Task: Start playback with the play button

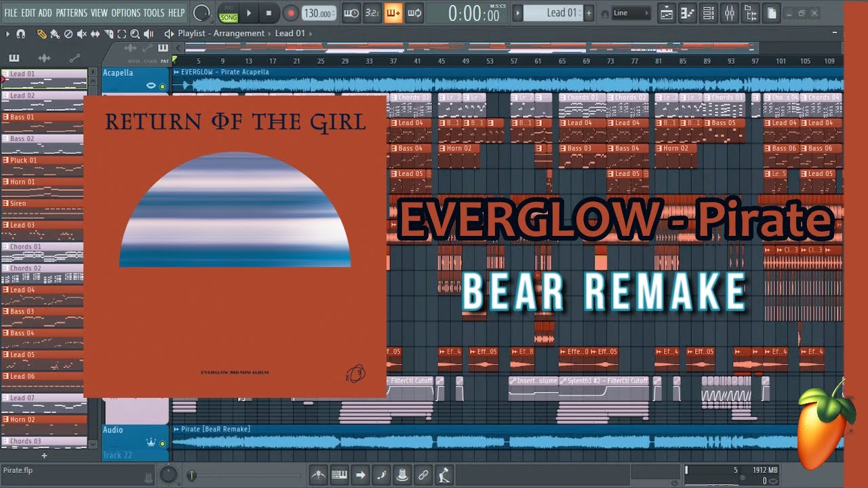Action: [x=249, y=13]
